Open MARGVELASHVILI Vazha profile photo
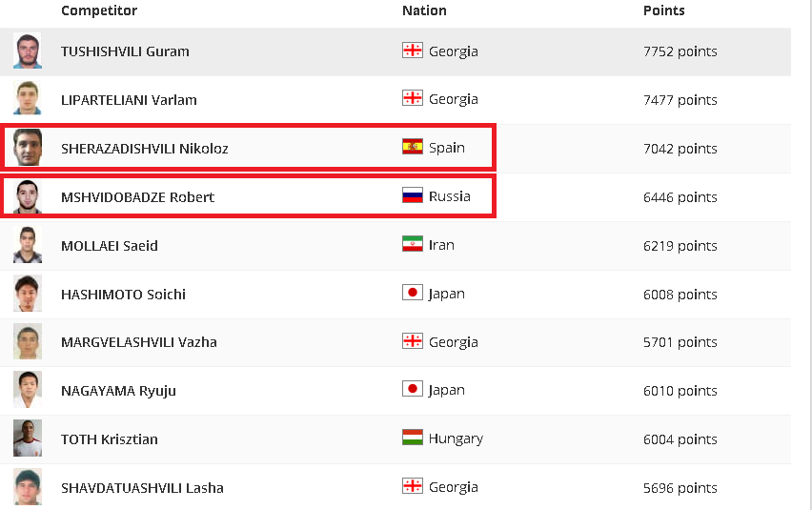Screen dimensions: 812x510 [28, 341]
